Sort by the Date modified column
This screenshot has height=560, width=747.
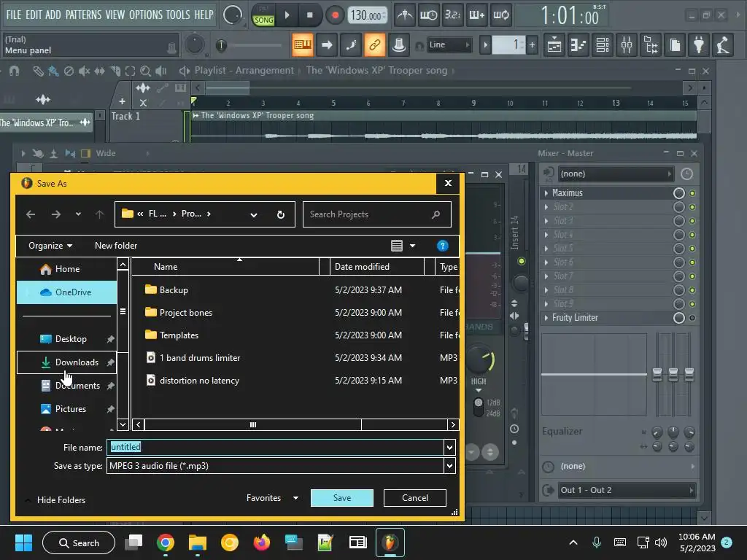coord(376,267)
